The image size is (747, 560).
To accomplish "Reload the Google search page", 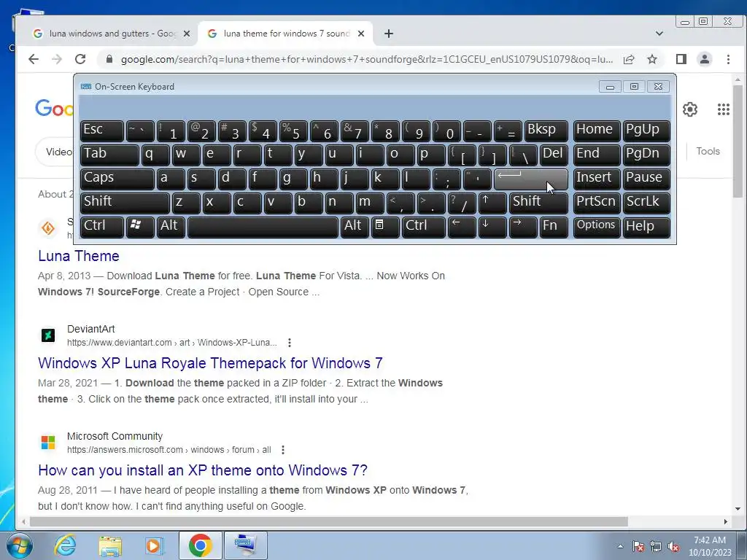I will click(x=80, y=59).
